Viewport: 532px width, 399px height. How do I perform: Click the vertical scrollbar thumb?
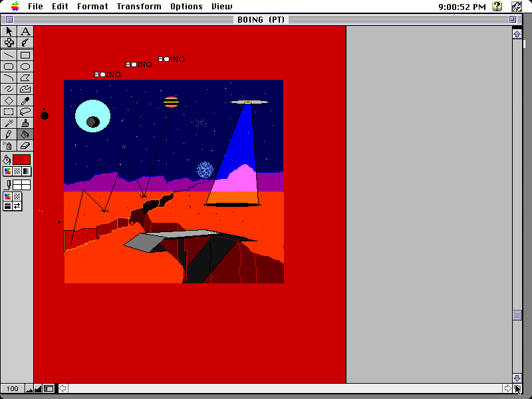(x=517, y=315)
